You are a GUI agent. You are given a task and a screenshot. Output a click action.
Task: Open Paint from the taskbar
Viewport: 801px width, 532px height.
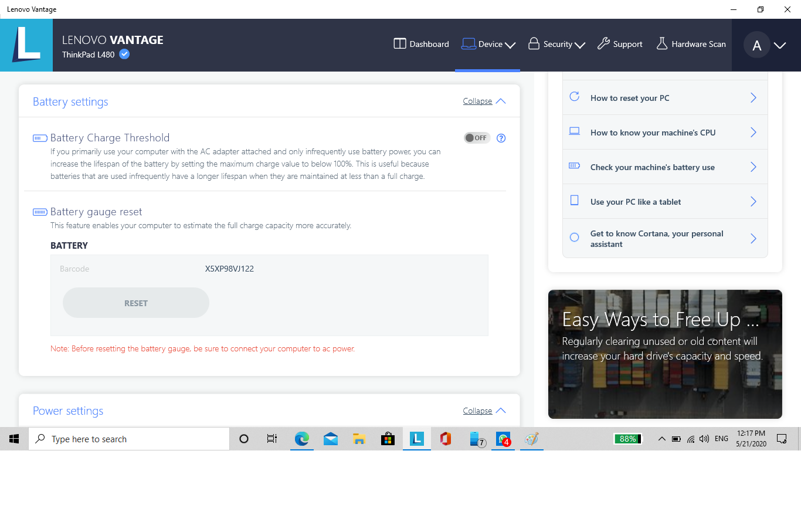[531, 439]
